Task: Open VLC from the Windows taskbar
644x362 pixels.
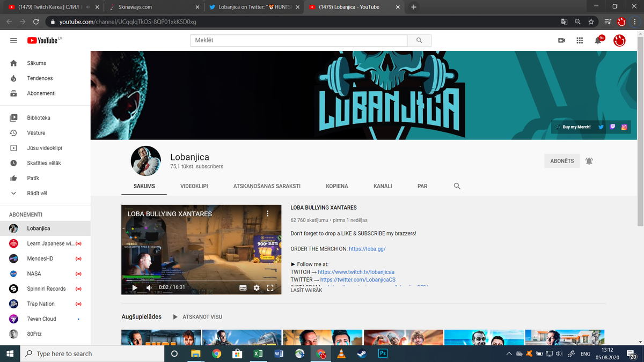Action: point(341,353)
